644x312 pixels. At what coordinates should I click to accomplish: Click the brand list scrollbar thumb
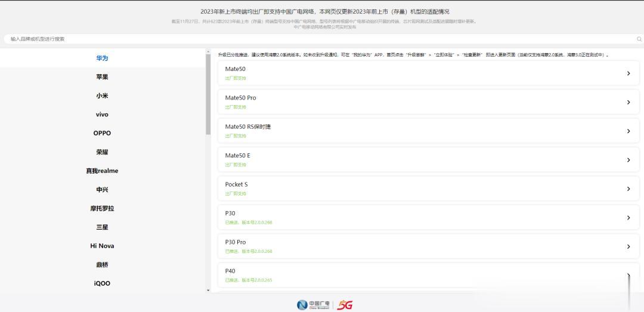tap(208, 94)
